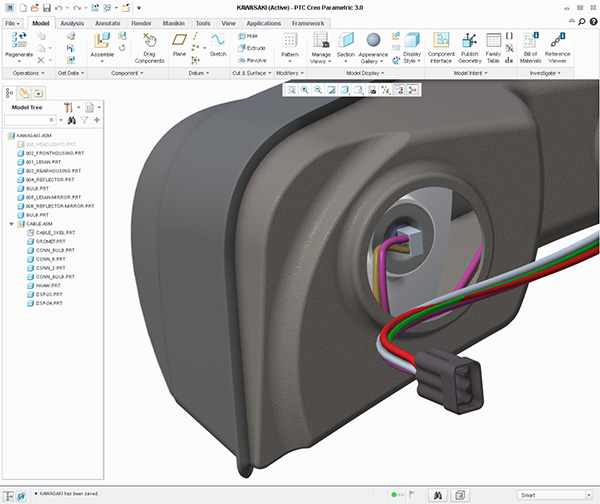This screenshot has width=600, height=504.
Task: Click the Extrude button
Action: tap(254, 47)
